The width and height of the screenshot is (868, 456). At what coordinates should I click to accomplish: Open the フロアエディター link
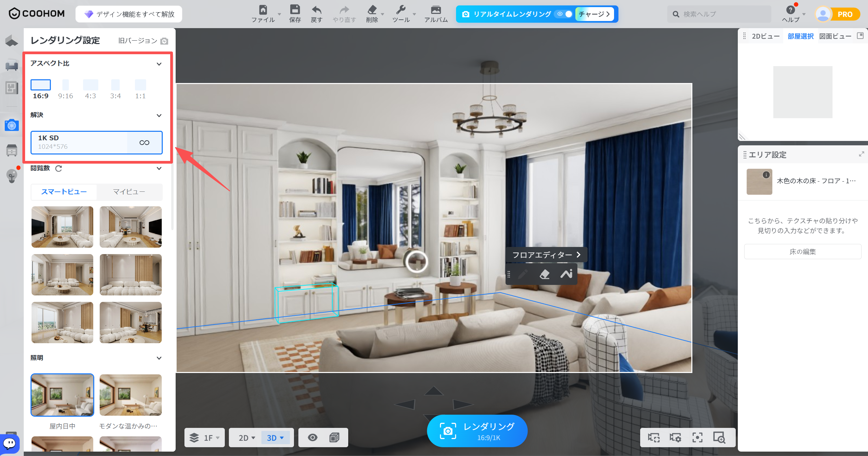pos(546,255)
